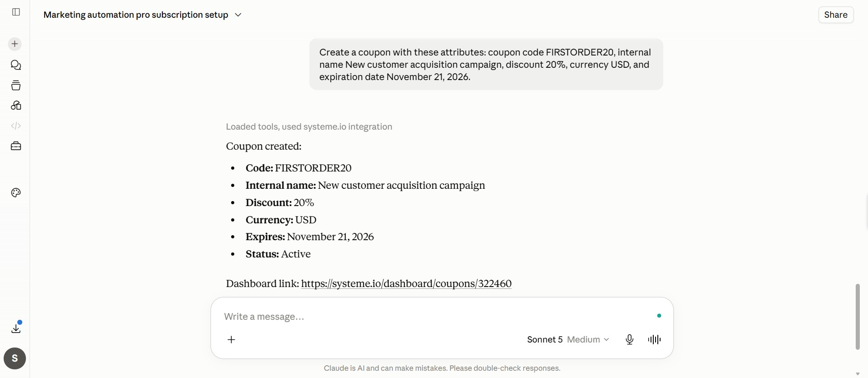868x378 pixels.
Task: Click the download app icon
Action: (16, 328)
